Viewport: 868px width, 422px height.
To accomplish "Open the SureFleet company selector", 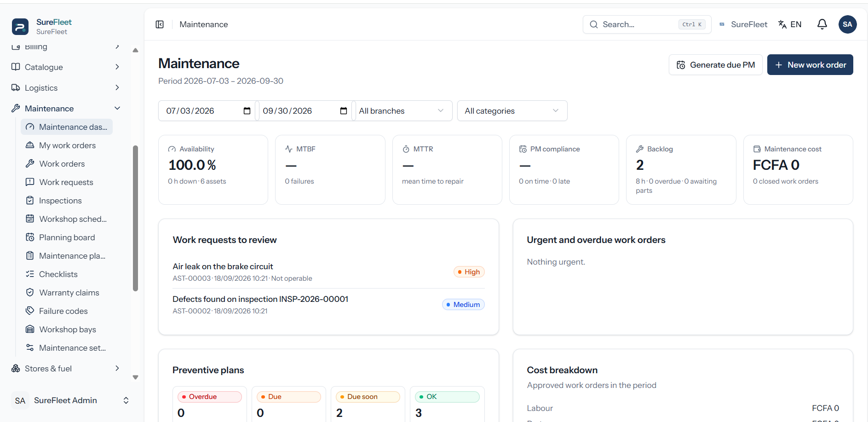I will (x=743, y=24).
